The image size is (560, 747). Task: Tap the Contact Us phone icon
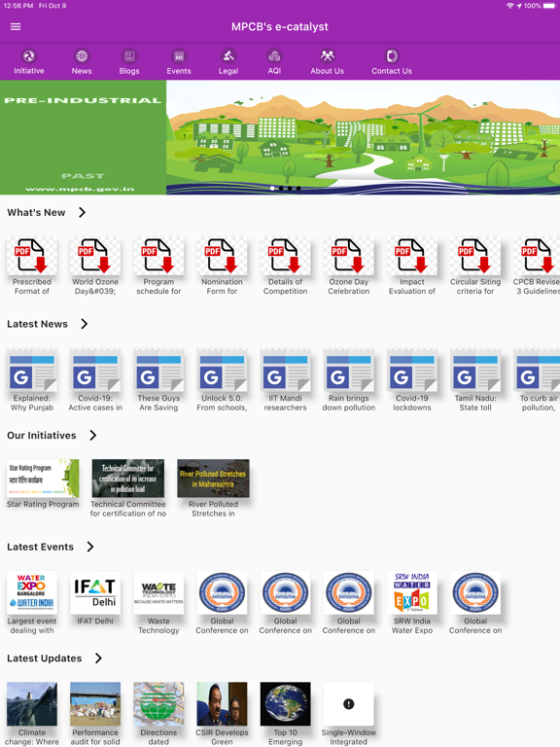click(392, 56)
